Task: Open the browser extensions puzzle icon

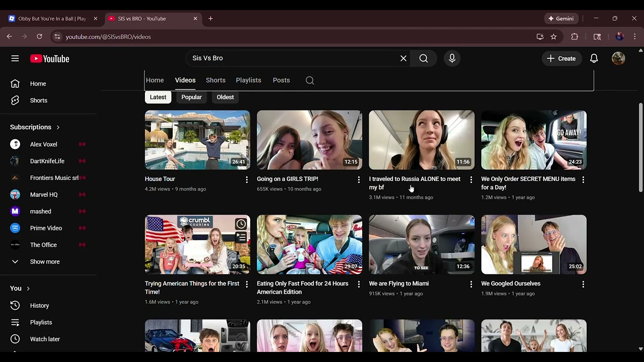Action: (x=575, y=37)
